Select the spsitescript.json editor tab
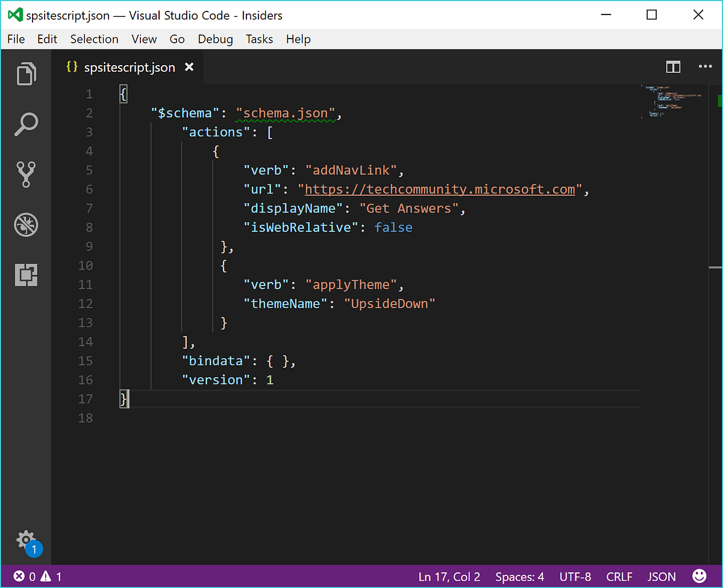Image resolution: width=723 pixels, height=588 pixels. [x=130, y=67]
